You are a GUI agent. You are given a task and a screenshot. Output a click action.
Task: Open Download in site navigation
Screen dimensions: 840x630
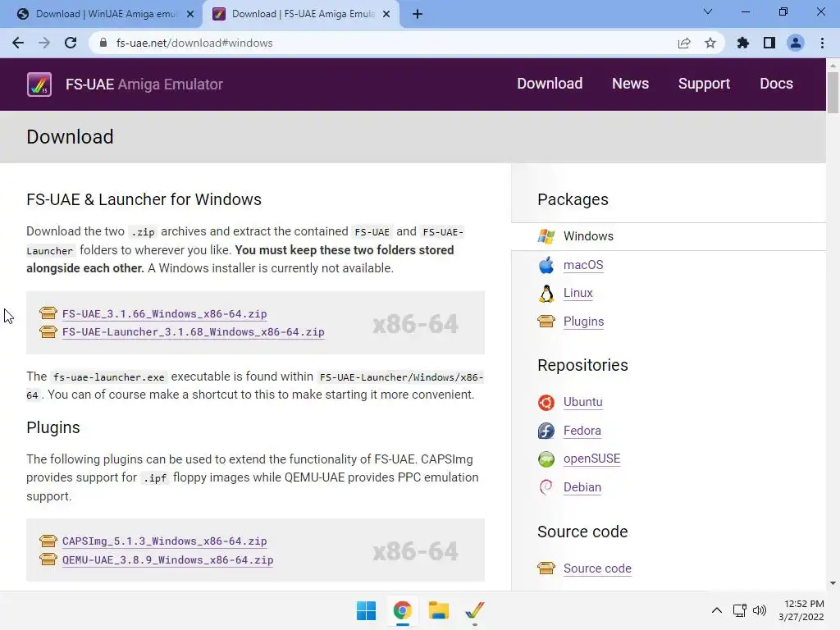[550, 84]
